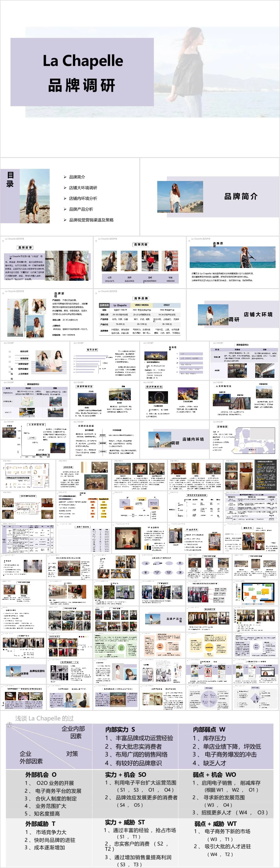Click '店铺内环境分析' in the contents list
This screenshot has height=868, width=280.
(83, 198)
